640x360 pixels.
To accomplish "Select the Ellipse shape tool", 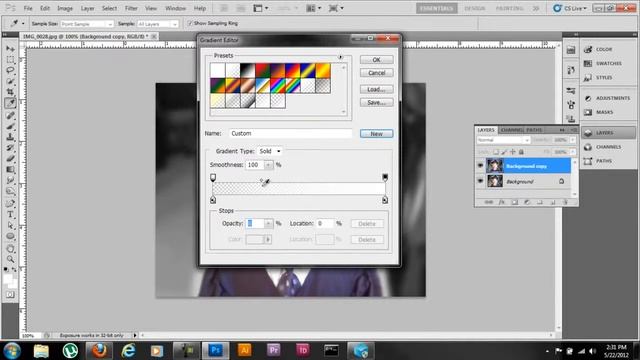I will point(10,236).
